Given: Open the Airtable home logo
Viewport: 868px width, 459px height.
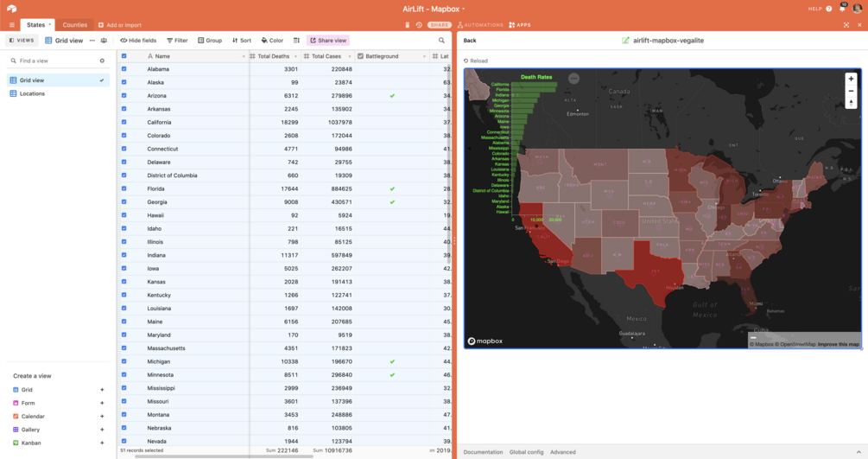Looking at the screenshot, I should coord(11,9).
